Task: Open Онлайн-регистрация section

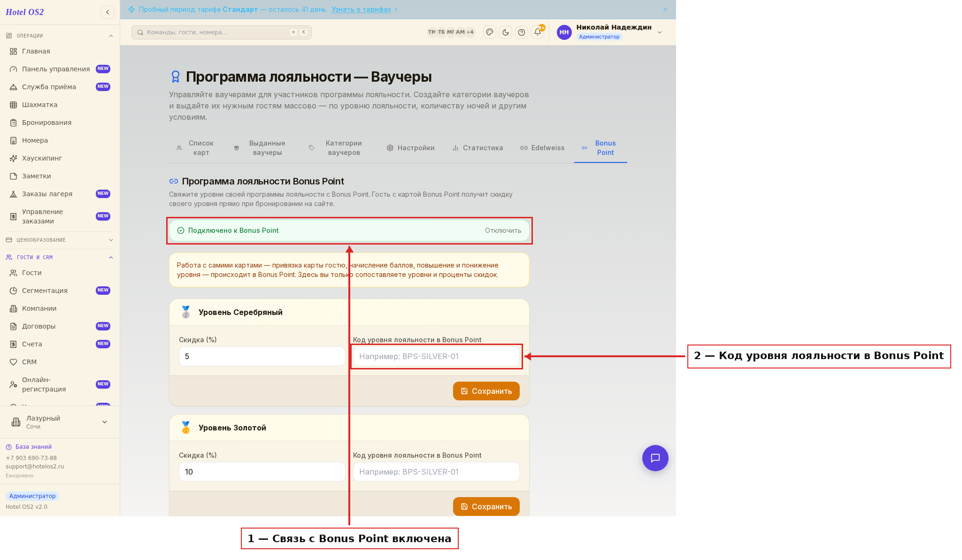Action: pyautogui.click(x=60, y=384)
